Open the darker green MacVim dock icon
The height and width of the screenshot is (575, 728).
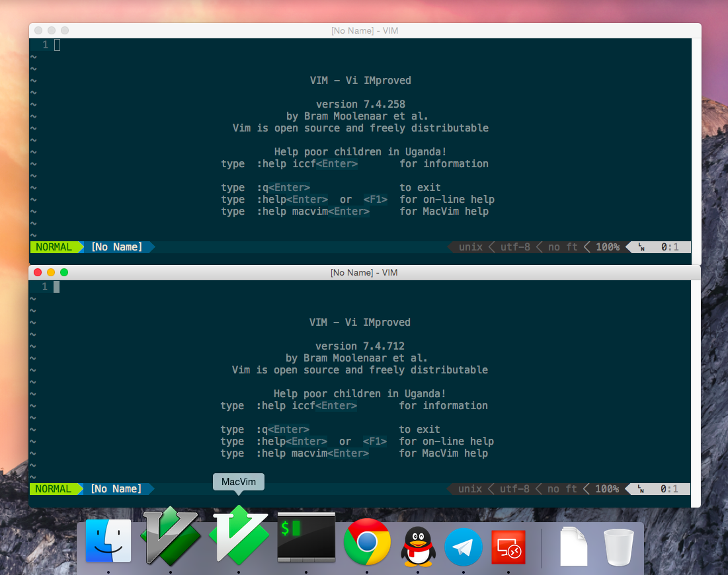point(171,536)
